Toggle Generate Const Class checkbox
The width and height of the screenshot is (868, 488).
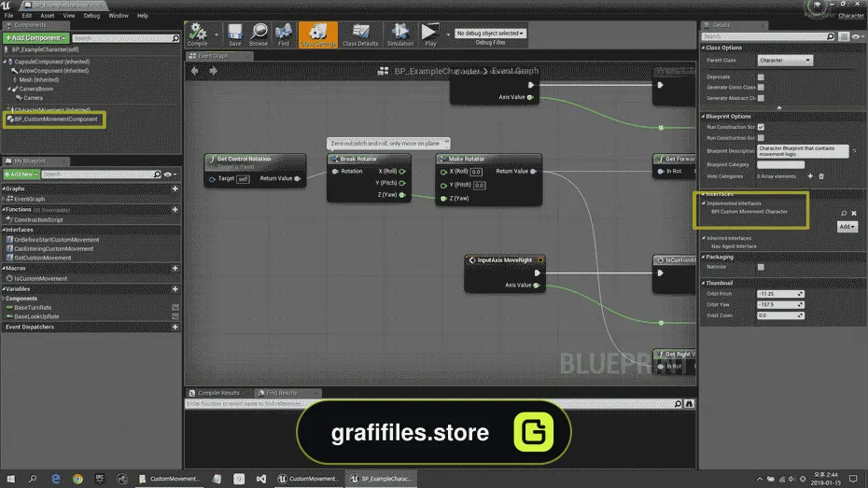coord(761,88)
